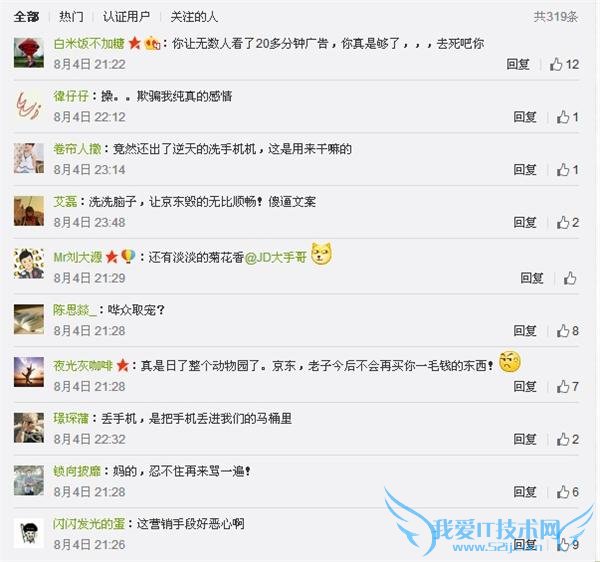Viewport: 600px width, 562px height.
Task: Click 回复 on Mr刘大源's comment
Action: 532,278
